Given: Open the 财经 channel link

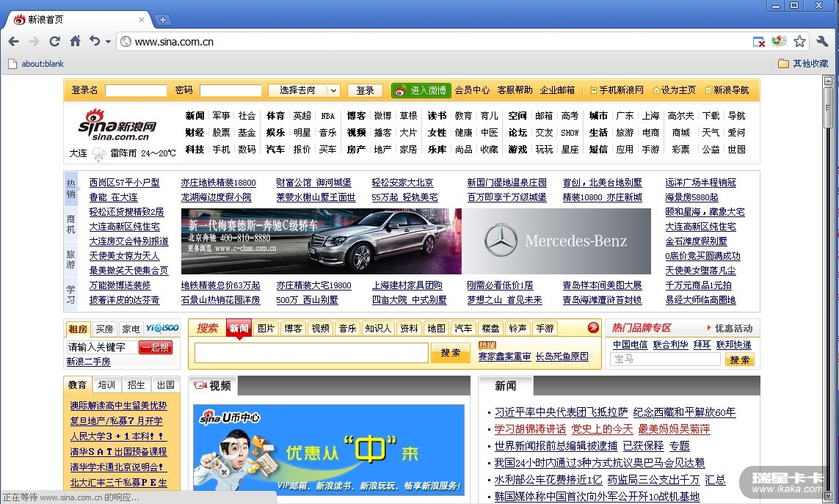Looking at the screenshot, I should 195,132.
